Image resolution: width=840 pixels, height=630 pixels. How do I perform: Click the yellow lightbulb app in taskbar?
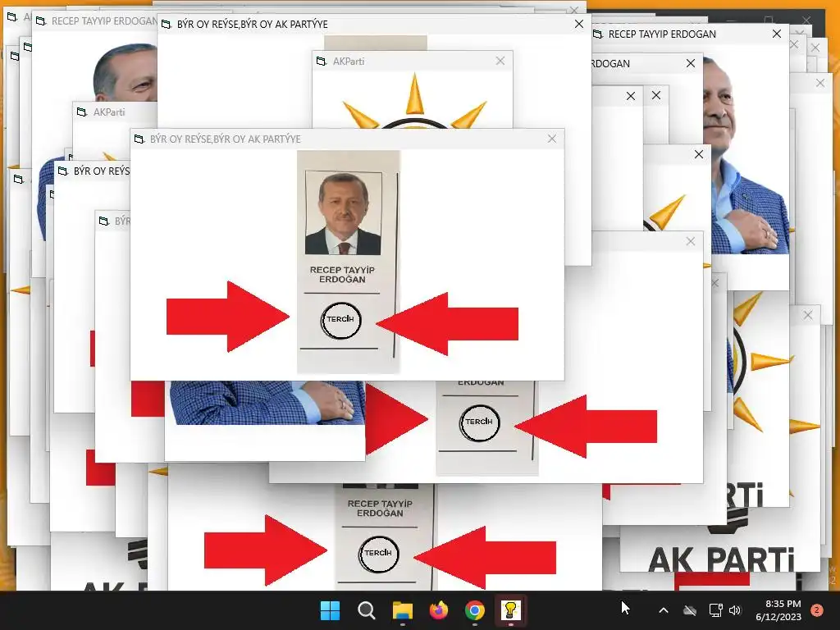(510, 610)
